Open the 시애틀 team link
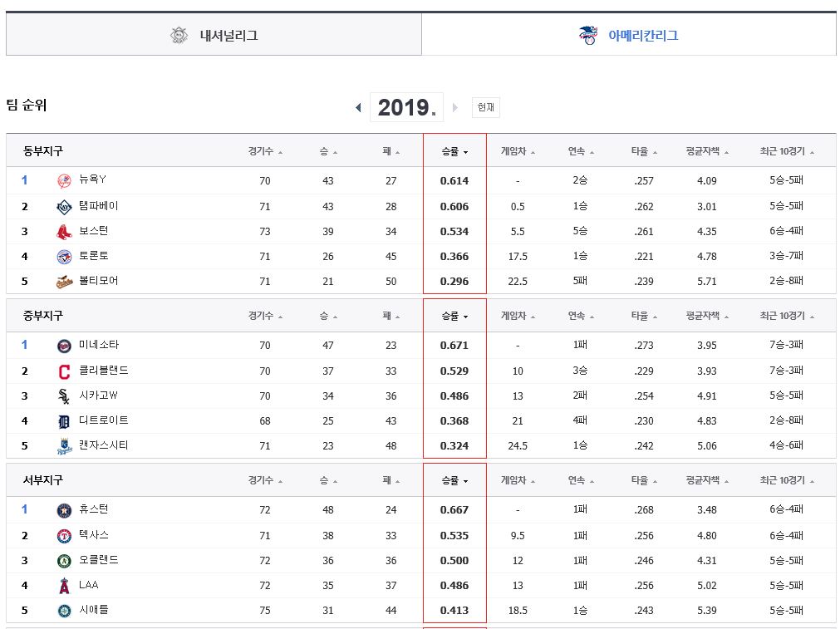 click(94, 609)
